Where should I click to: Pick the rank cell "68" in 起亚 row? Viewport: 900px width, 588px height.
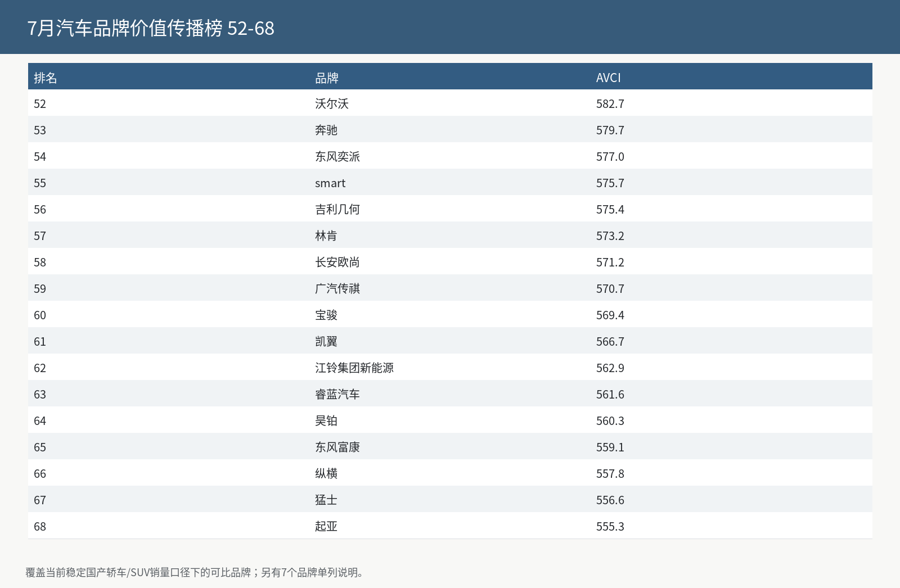pos(40,526)
